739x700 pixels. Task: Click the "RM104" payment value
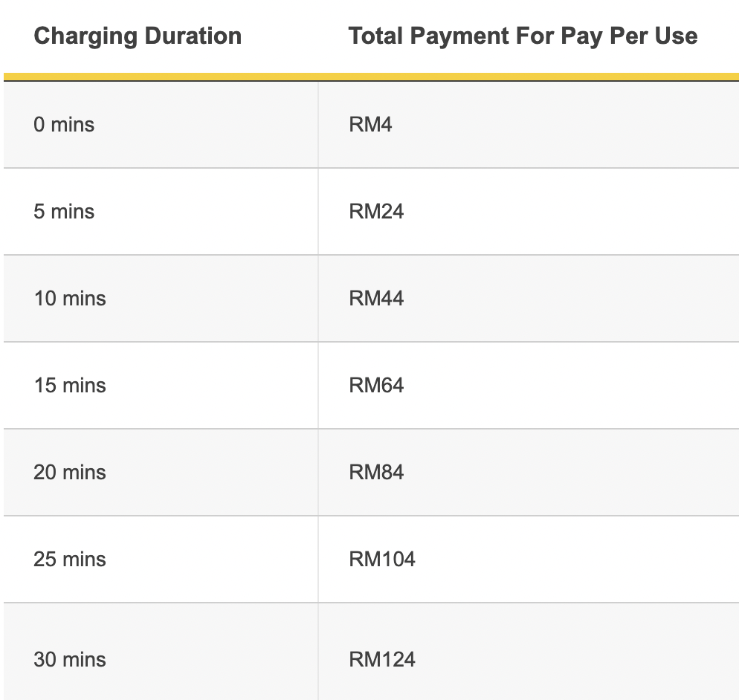[x=382, y=560]
